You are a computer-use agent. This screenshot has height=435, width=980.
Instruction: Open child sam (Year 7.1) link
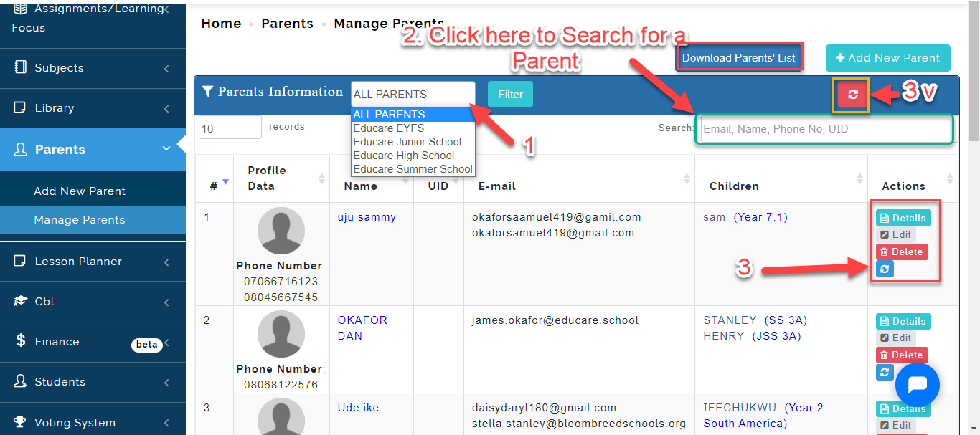click(745, 217)
